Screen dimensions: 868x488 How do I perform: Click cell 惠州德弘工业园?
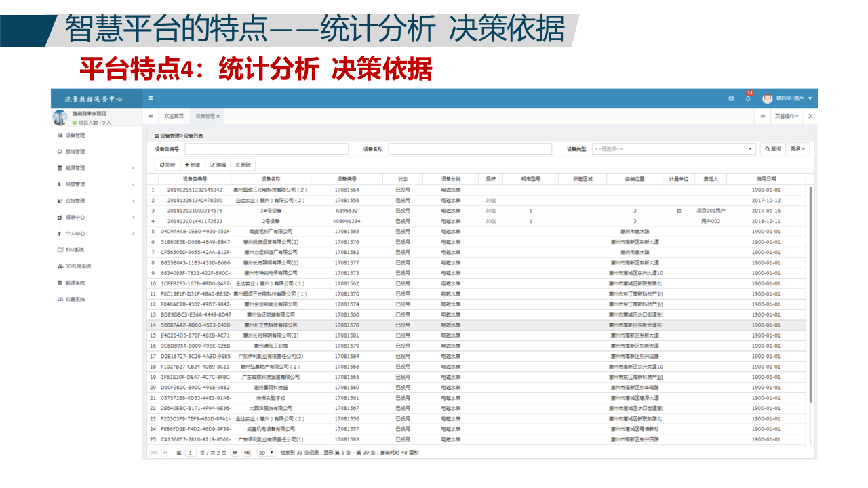click(271, 346)
